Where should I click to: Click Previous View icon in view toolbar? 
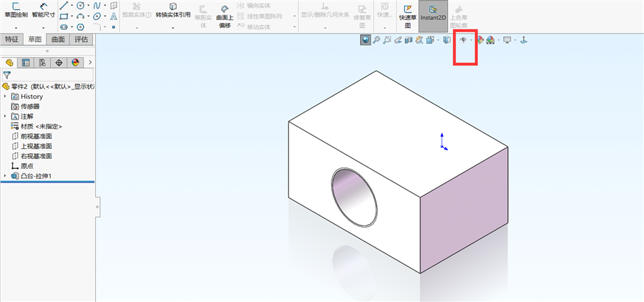click(x=398, y=40)
